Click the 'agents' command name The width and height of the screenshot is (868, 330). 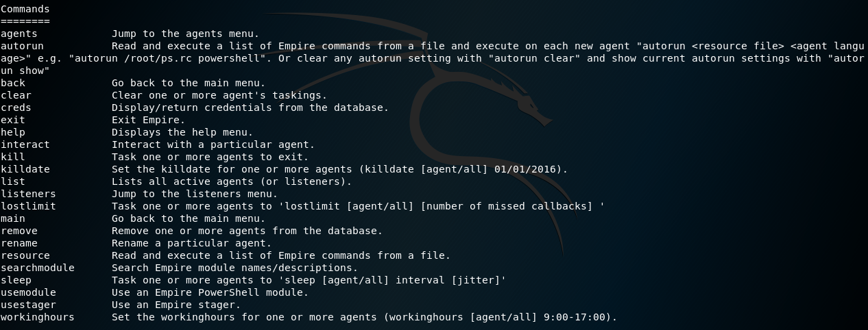point(19,33)
